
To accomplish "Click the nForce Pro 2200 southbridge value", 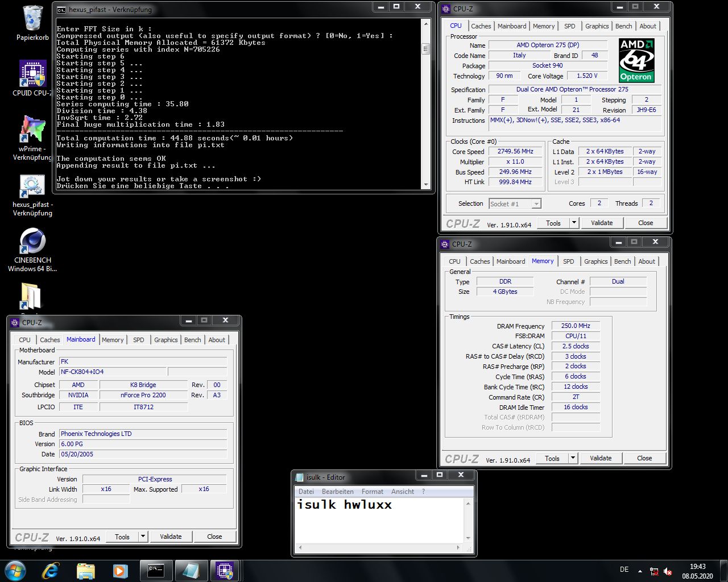I will pyautogui.click(x=143, y=395).
